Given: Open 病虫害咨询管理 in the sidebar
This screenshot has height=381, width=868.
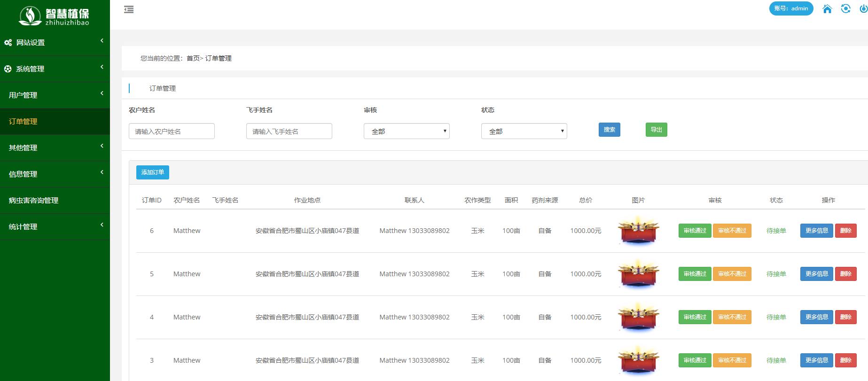Looking at the screenshot, I should tap(55, 200).
